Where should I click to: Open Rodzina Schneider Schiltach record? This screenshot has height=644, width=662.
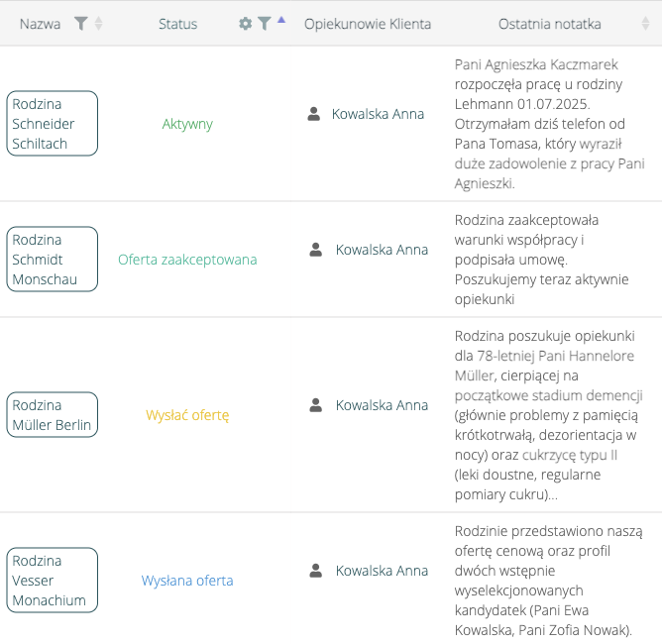(x=53, y=124)
